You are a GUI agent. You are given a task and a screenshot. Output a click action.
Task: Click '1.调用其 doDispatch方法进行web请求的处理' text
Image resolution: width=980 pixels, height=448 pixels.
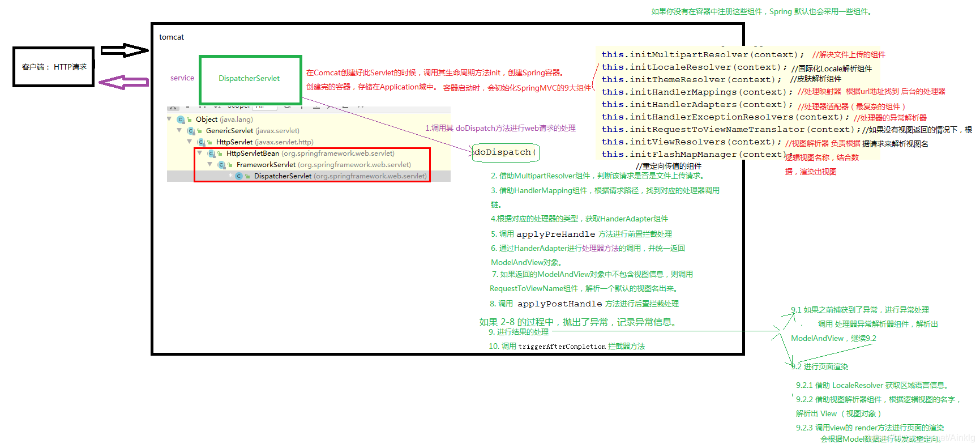tap(500, 129)
